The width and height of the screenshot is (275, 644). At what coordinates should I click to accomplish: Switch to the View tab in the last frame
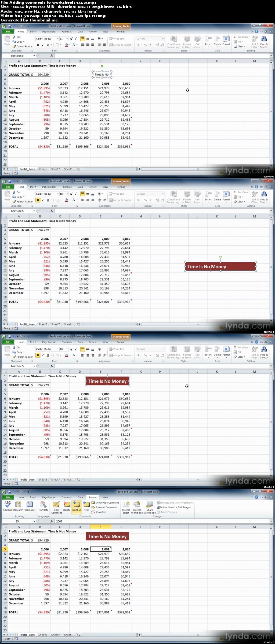click(105, 497)
